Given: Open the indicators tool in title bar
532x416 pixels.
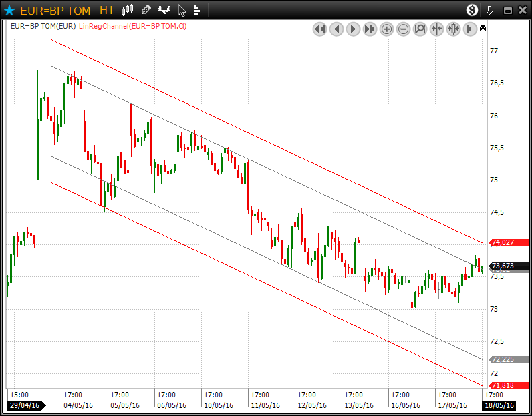Looking at the screenshot, I should [164, 10].
